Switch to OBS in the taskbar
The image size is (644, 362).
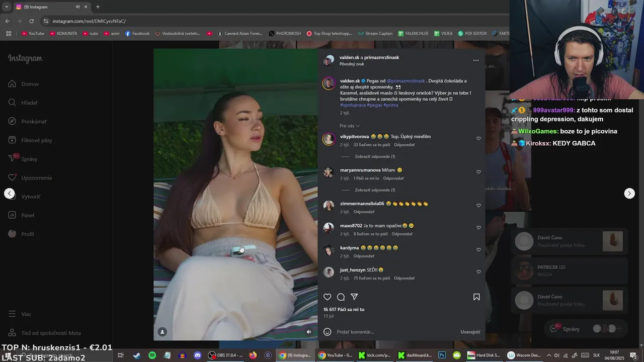pos(225,355)
